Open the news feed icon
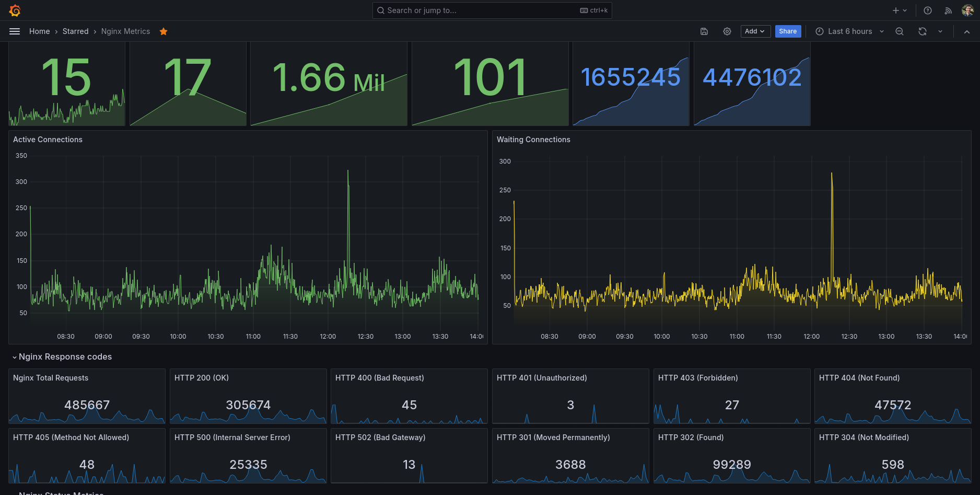This screenshot has height=495, width=980. (x=948, y=10)
